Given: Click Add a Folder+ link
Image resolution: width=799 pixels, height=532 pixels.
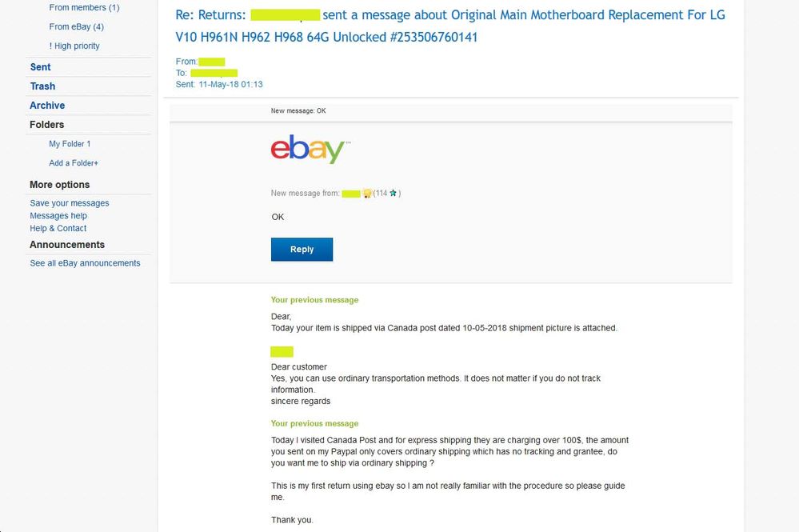Looking at the screenshot, I should (x=74, y=163).
